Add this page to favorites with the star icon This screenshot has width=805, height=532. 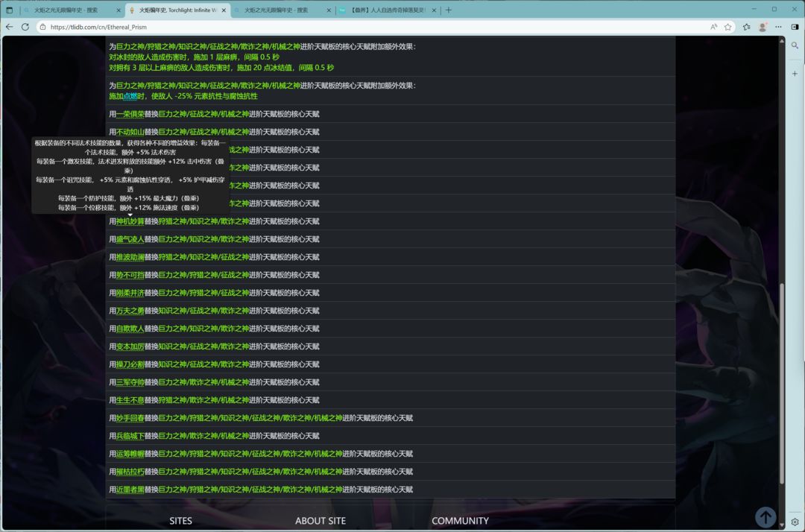pos(727,27)
